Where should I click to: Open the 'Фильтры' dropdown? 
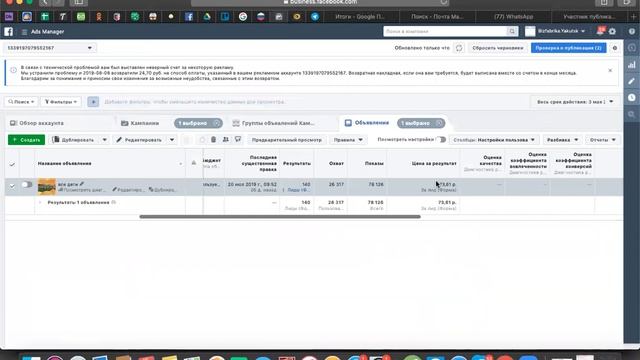pyautogui.click(x=61, y=102)
